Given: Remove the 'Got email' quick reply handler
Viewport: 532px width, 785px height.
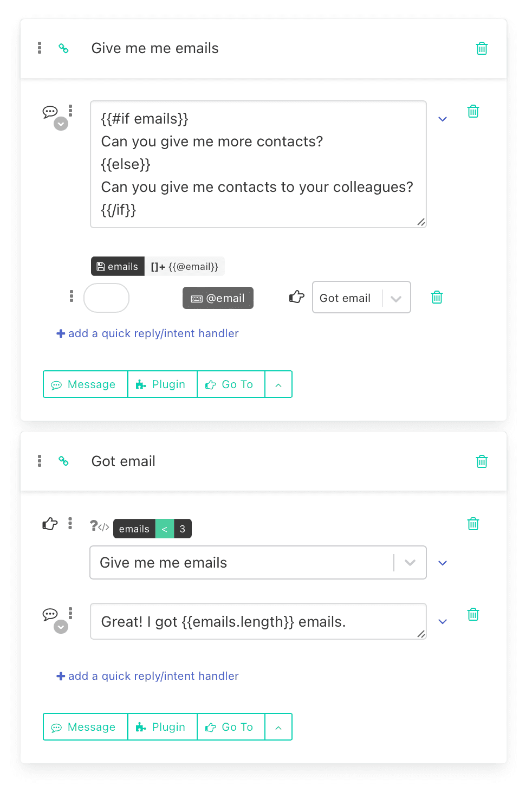Looking at the screenshot, I should 437,297.
